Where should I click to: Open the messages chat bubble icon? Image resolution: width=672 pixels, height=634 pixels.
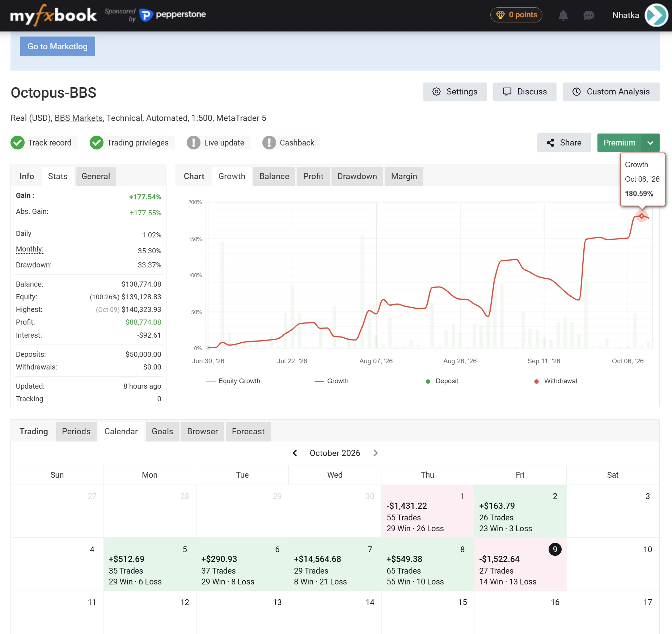click(x=589, y=15)
